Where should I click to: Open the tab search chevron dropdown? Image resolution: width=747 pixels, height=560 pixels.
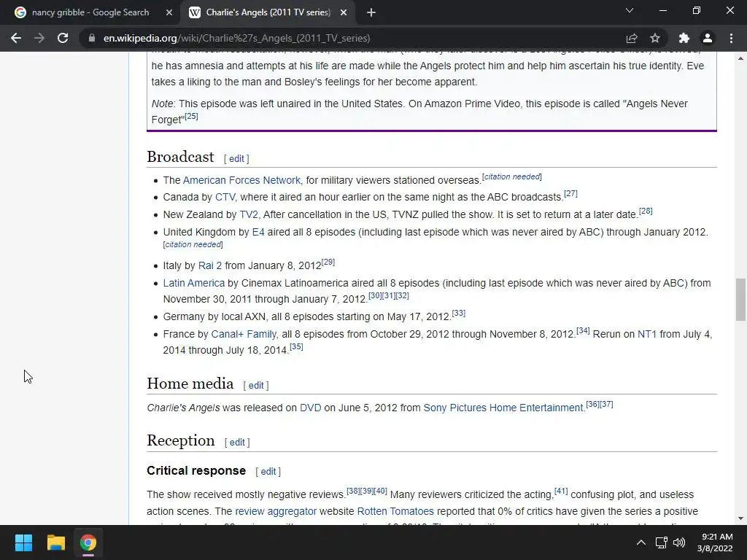click(630, 10)
